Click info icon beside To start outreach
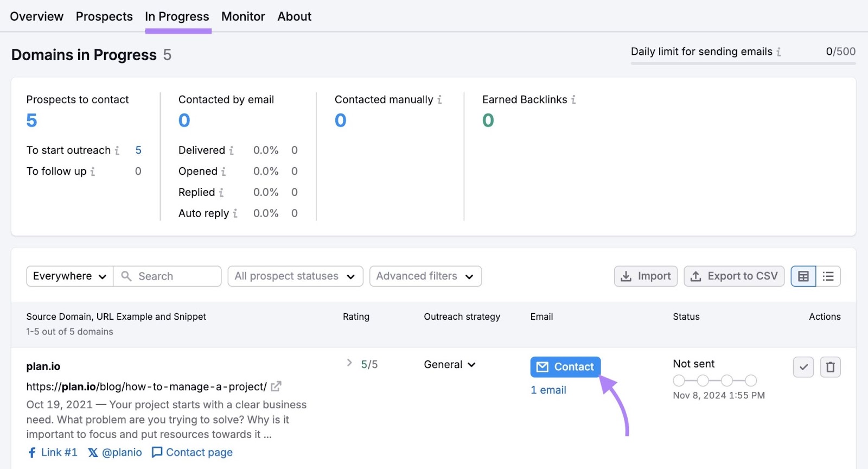 (117, 151)
